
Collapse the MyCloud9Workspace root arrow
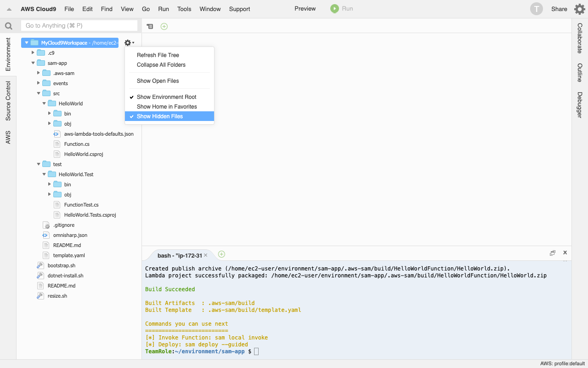[x=27, y=43]
